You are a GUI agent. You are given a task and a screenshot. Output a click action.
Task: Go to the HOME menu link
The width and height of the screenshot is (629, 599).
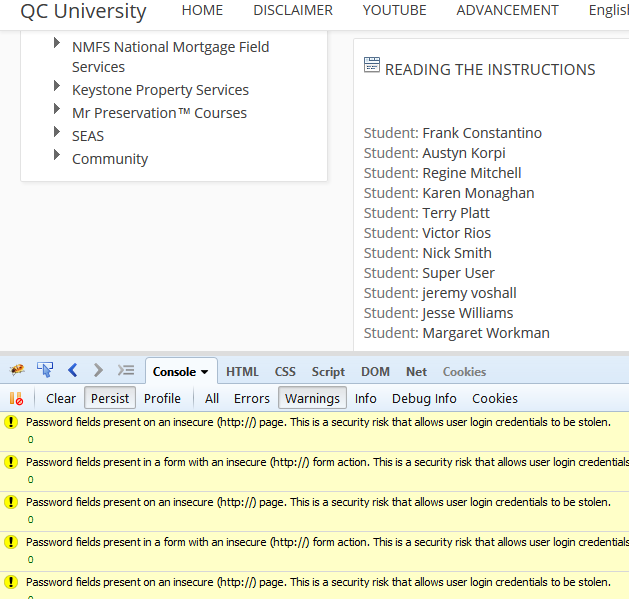202,10
